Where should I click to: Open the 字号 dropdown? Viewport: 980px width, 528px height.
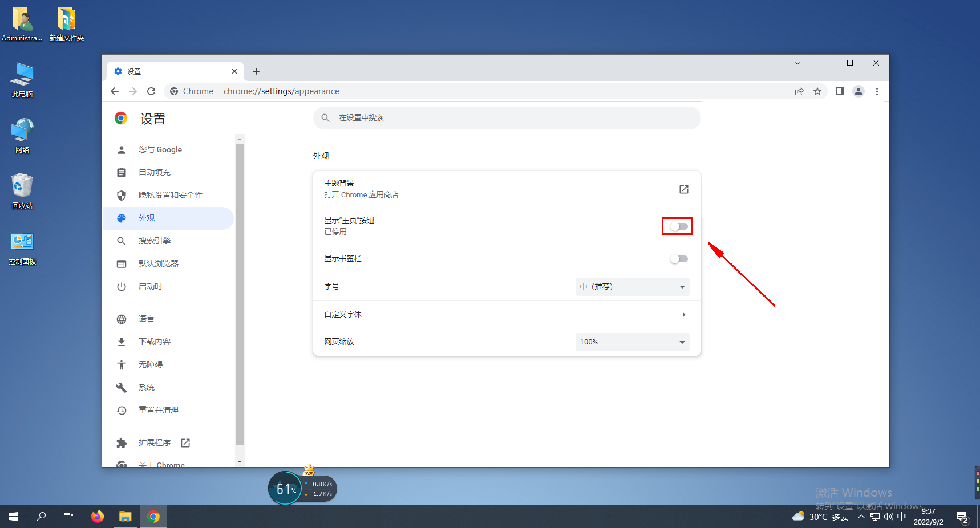[x=632, y=286]
